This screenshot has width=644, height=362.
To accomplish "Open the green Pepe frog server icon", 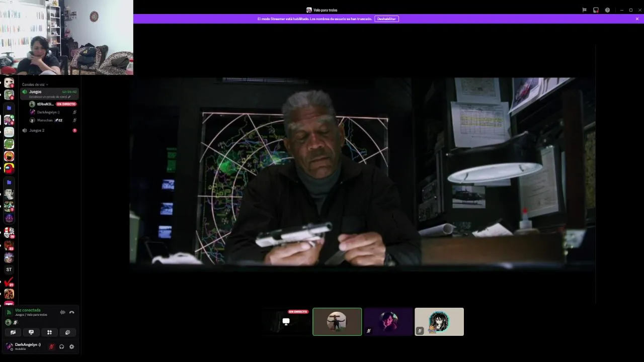I will (9, 144).
